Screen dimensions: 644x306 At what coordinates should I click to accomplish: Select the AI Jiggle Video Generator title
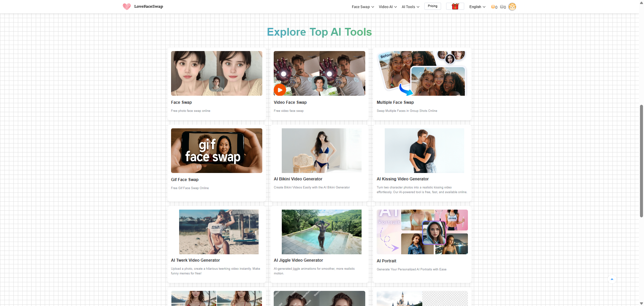pos(298,260)
